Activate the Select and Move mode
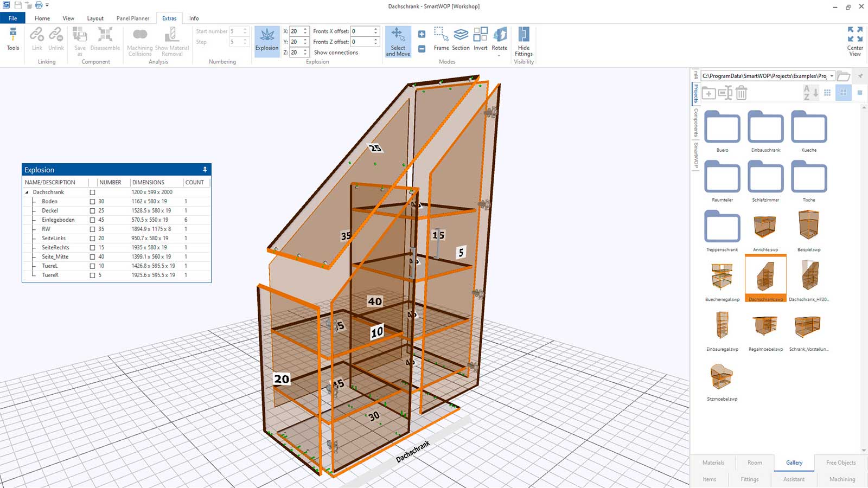This screenshot has height=488, width=868. point(398,41)
